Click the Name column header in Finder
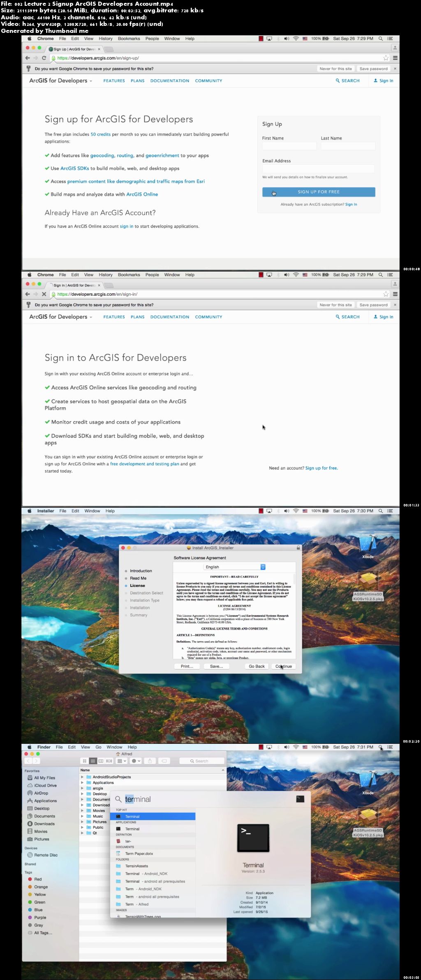The height and width of the screenshot is (980, 421). pos(152,770)
